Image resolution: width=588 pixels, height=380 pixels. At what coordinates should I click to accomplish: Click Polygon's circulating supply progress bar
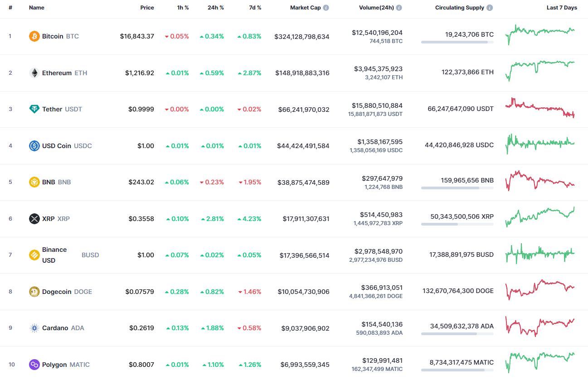pos(457,370)
